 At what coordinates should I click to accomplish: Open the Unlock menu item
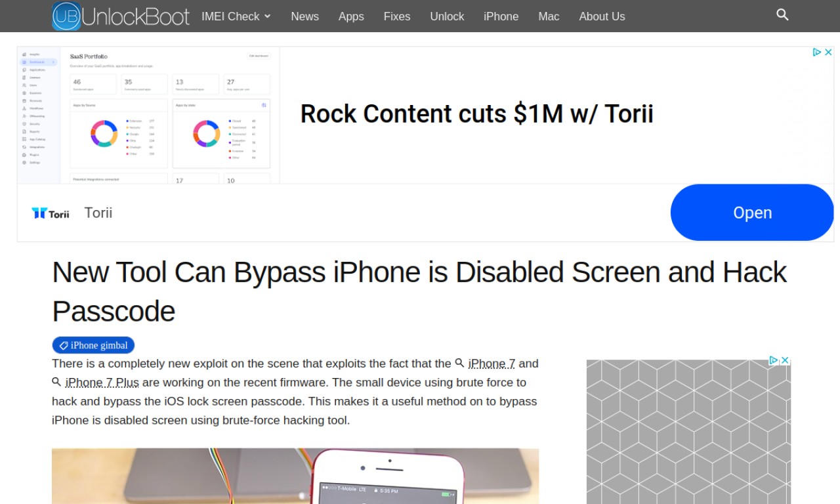tap(447, 16)
